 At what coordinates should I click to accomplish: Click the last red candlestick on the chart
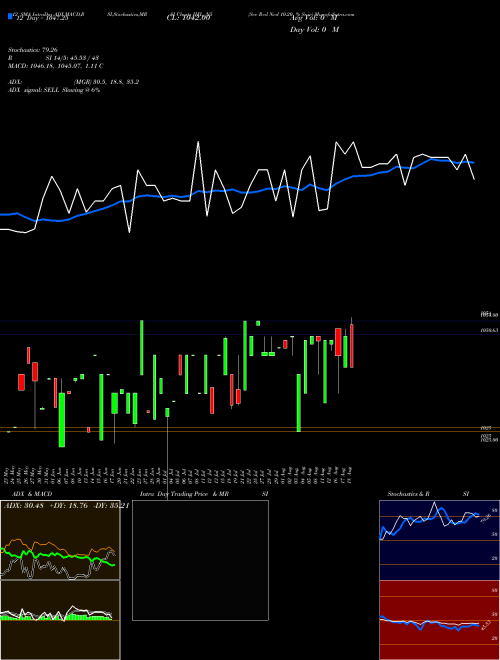click(x=352, y=346)
